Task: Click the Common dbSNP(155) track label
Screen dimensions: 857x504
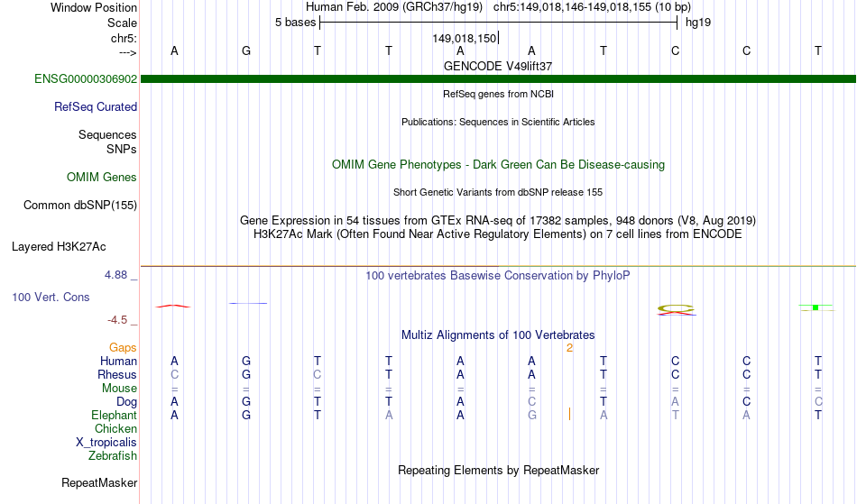Action: 80,206
